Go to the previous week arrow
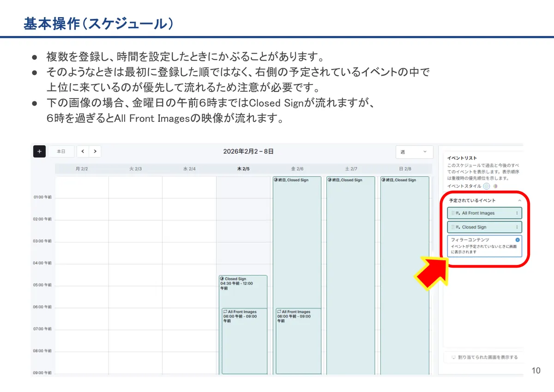The width and height of the screenshot is (554, 392). coord(83,151)
